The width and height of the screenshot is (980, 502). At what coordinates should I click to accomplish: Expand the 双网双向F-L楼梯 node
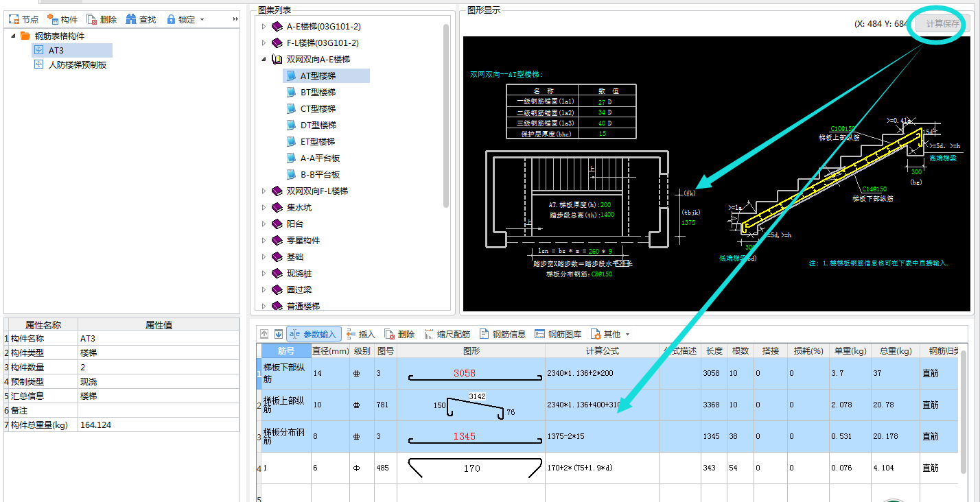coord(264,191)
